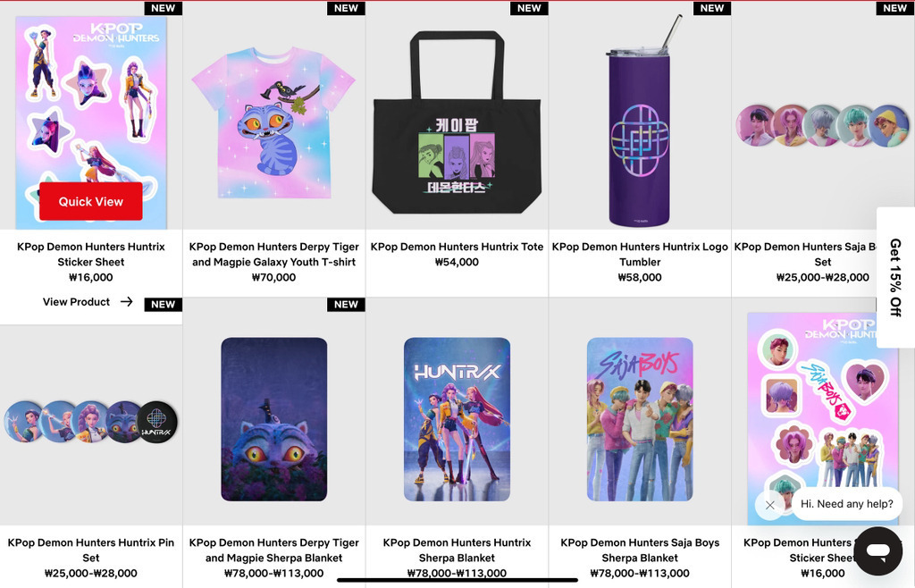This screenshot has width=915, height=588.
Task: Click the Huntrix Pin Set title link
Action: click(x=91, y=550)
